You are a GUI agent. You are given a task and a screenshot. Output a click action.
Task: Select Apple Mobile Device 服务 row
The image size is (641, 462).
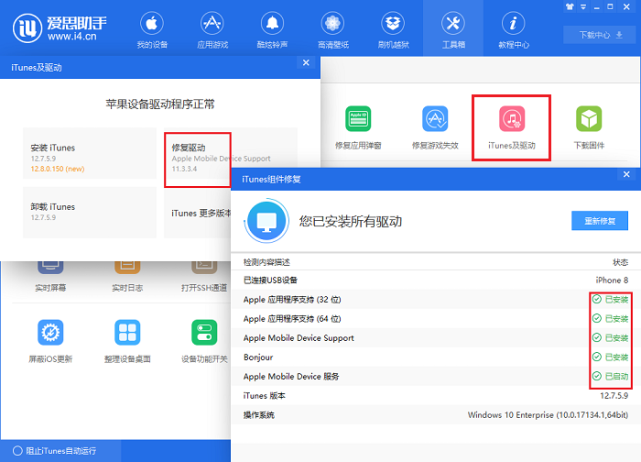click(436, 376)
